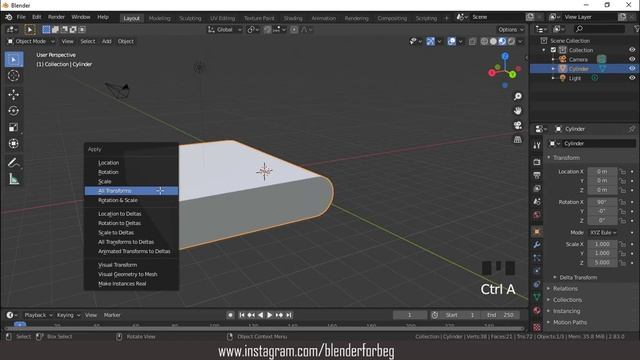Click the zoom view magnifier icon
Viewport: 640px width, 360px height.
click(518, 96)
